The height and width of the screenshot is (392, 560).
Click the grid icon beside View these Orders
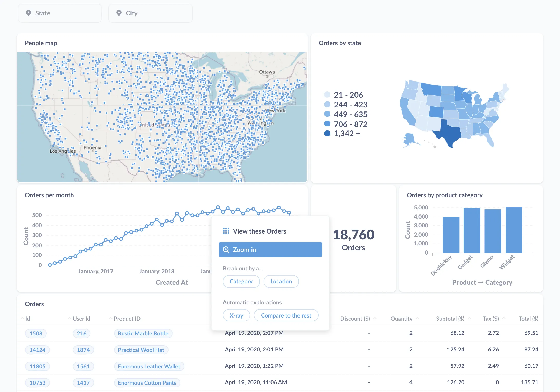[x=226, y=231]
